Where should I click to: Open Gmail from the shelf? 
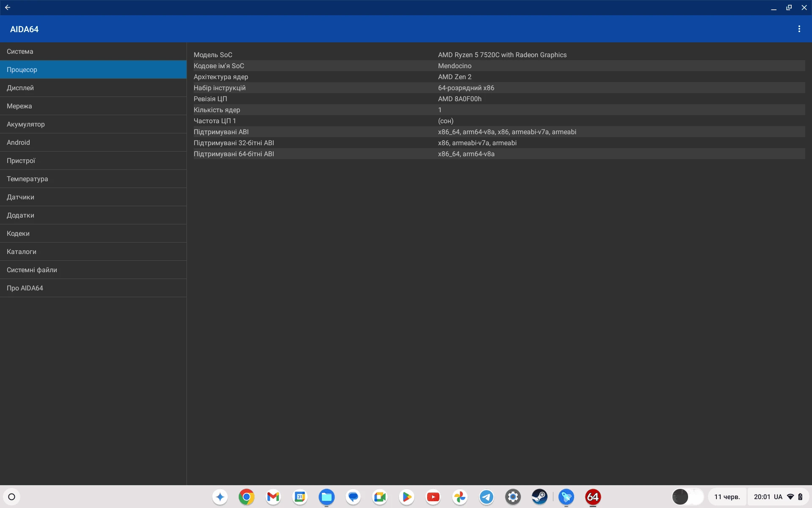[273, 497]
